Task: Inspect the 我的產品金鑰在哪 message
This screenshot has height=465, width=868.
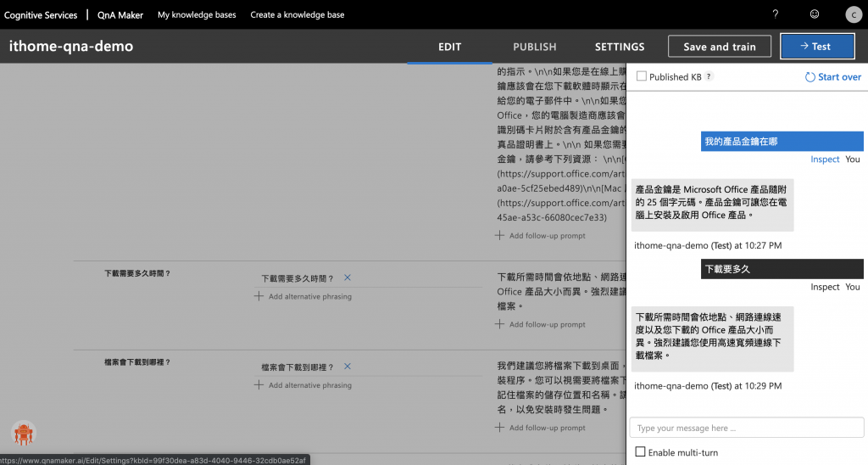Action: pyautogui.click(x=825, y=159)
